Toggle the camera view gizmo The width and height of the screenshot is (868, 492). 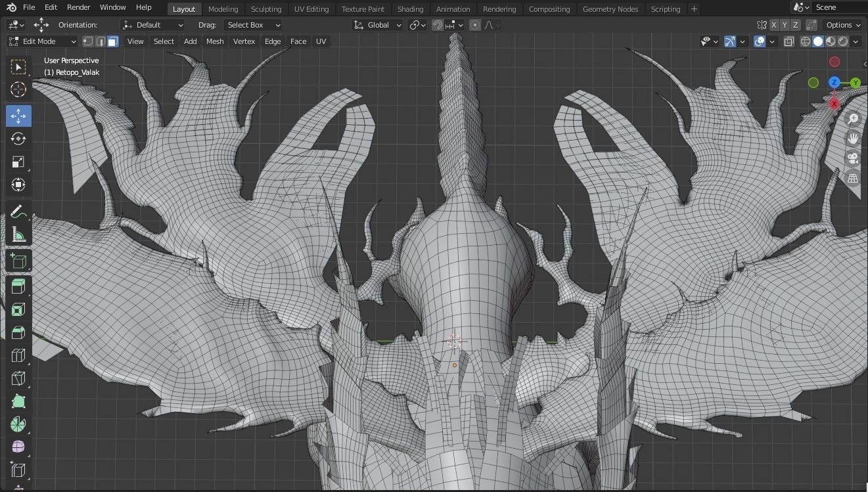(853, 158)
